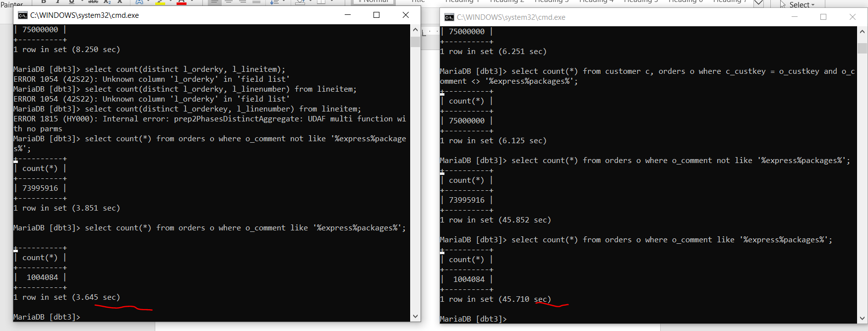The height and width of the screenshot is (331, 868).
Task: Close the right cmd.exe window
Action: (853, 17)
